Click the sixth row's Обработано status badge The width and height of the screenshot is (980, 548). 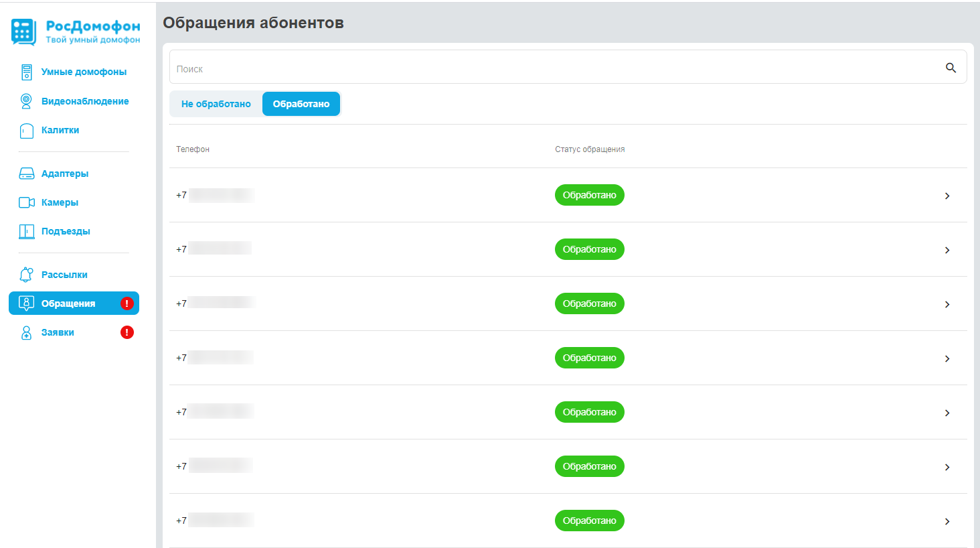pos(589,466)
